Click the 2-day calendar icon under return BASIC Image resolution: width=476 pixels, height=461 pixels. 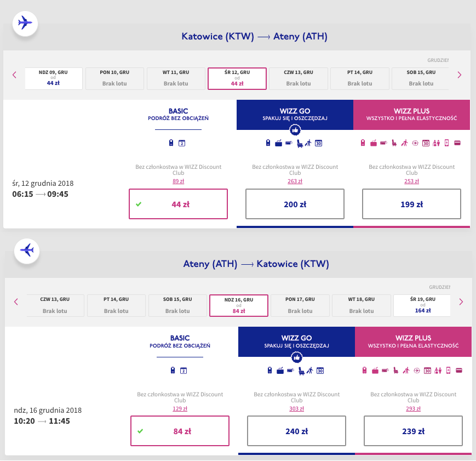pyautogui.click(x=183, y=371)
